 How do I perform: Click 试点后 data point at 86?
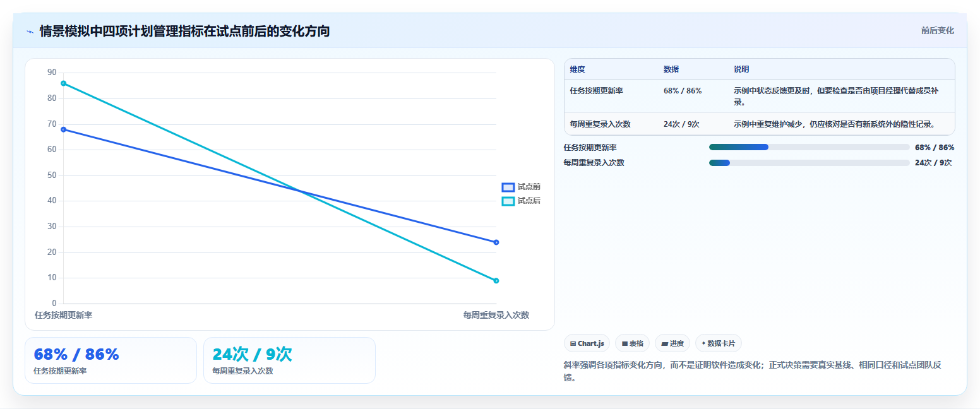(63, 83)
